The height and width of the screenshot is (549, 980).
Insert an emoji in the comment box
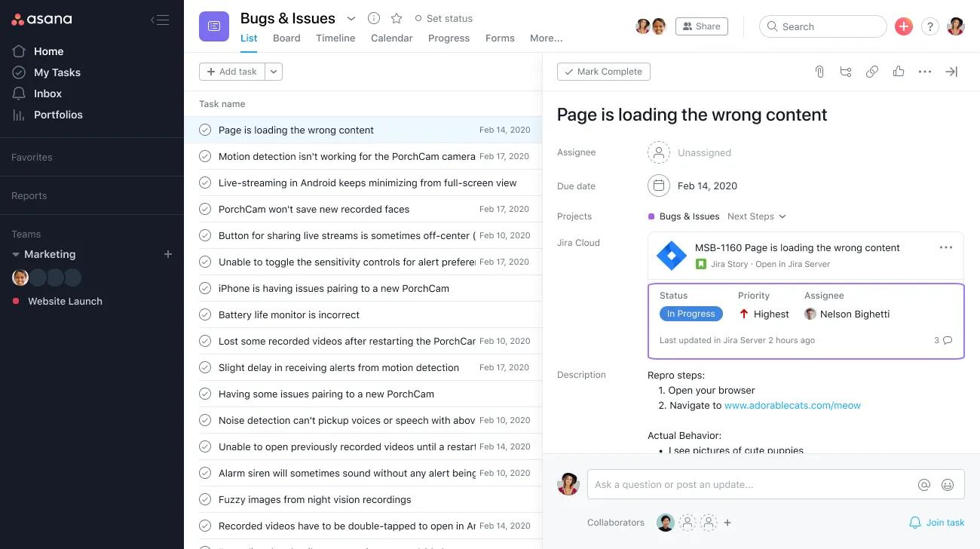[948, 484]
